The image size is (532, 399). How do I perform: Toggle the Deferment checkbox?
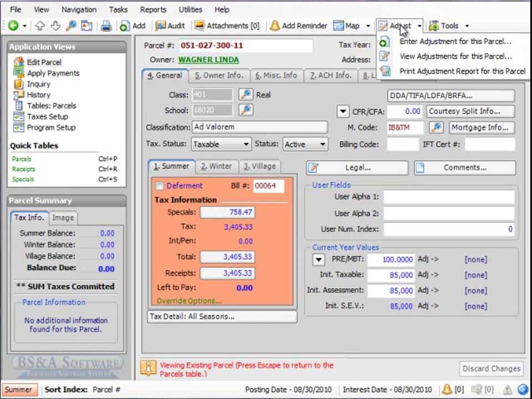[160, 186]
